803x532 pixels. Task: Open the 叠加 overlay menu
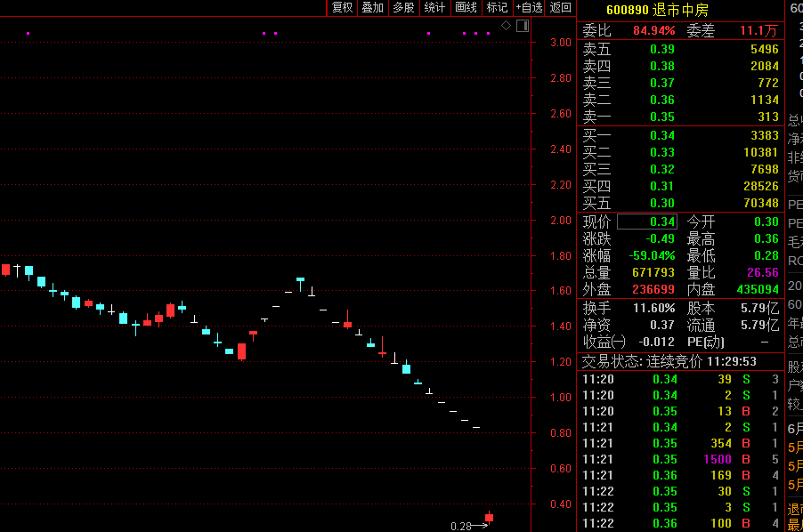[x=372, y=8]
